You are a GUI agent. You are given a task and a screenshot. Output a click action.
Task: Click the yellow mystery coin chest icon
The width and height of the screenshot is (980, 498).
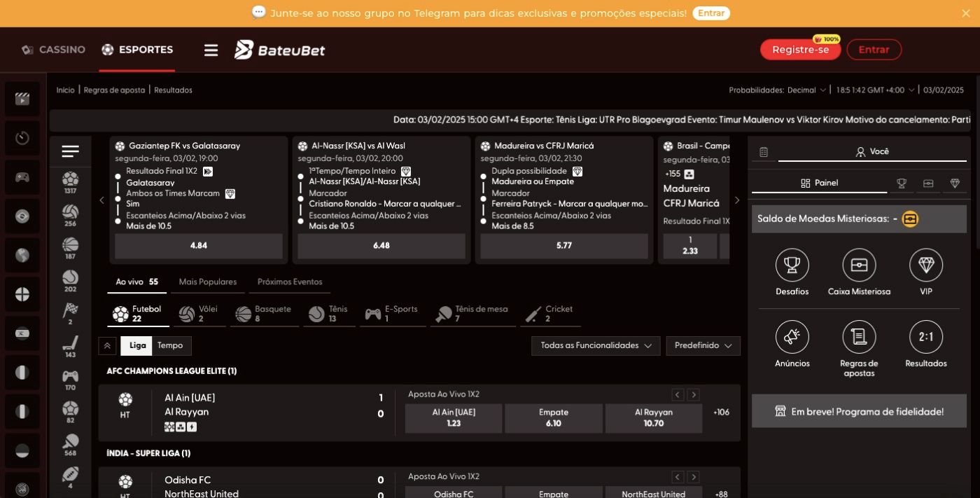tap(910, 219)
